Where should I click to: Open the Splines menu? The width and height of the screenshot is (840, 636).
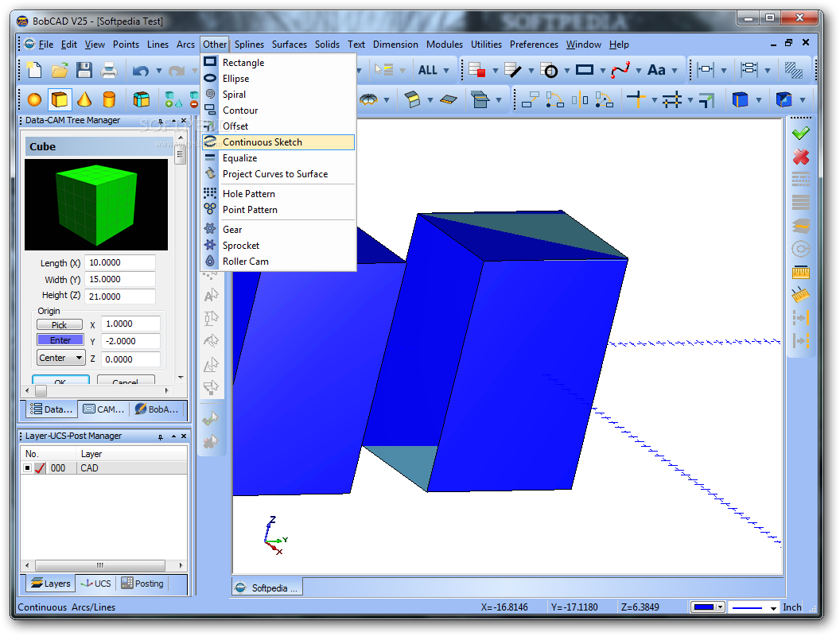click(249, 45)
